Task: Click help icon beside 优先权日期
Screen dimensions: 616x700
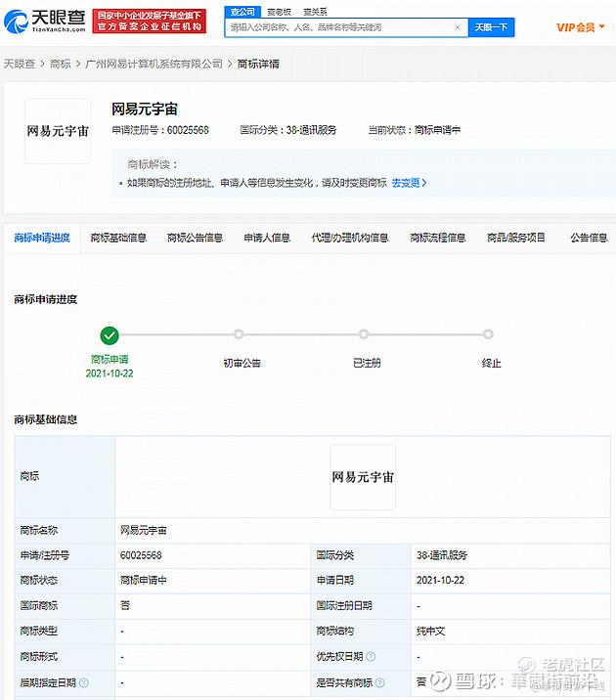Action: click(x=371, y=658)
